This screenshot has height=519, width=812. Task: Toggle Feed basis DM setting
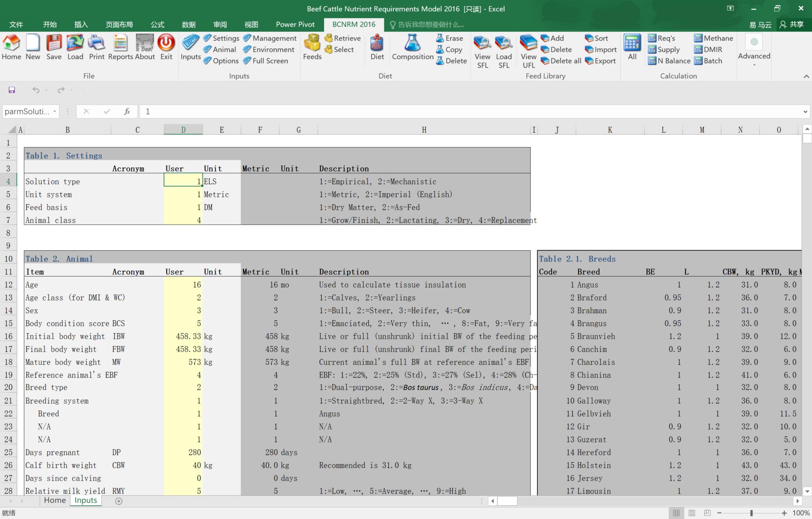tap(183, 207)
